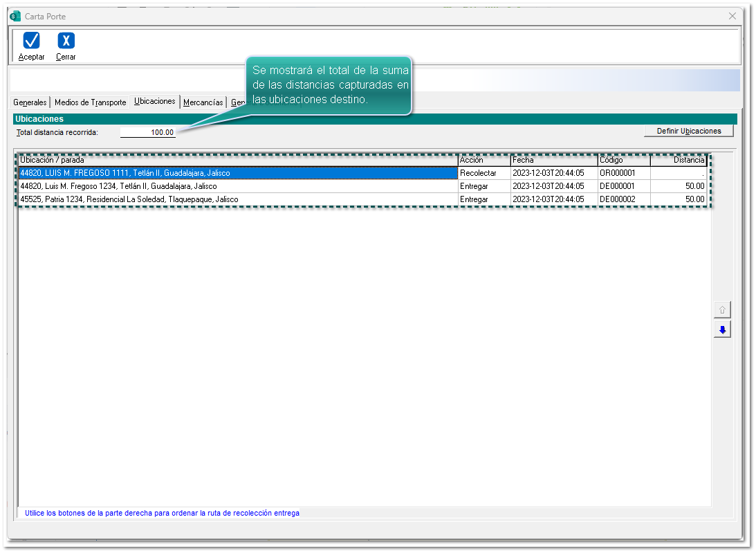The height and width of the screenshot is (553, 756).
Task: Move selected location up with arrow button
Action: coord(722,309)
